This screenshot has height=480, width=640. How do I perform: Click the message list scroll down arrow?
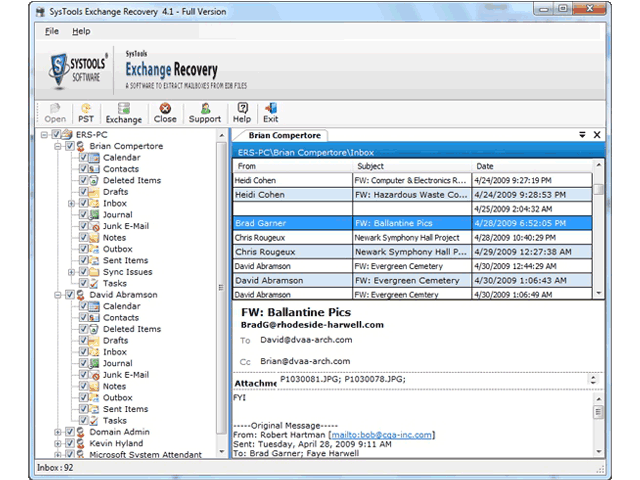598,293
